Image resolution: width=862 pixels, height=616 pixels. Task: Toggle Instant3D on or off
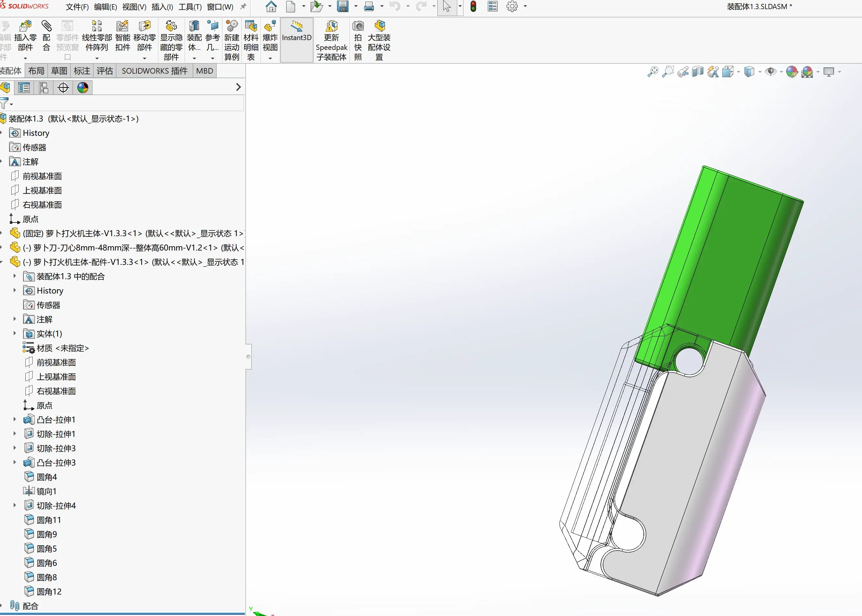point(297,39)
